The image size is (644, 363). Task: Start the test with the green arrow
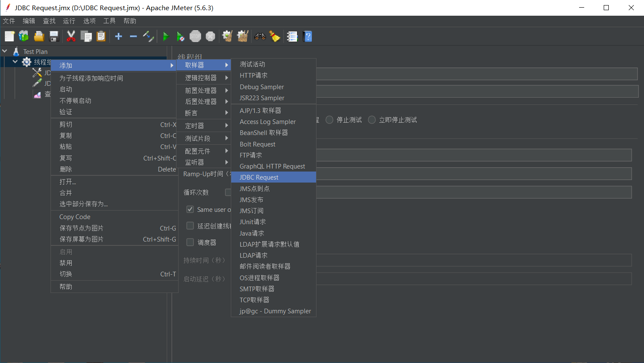click(166, 37)
